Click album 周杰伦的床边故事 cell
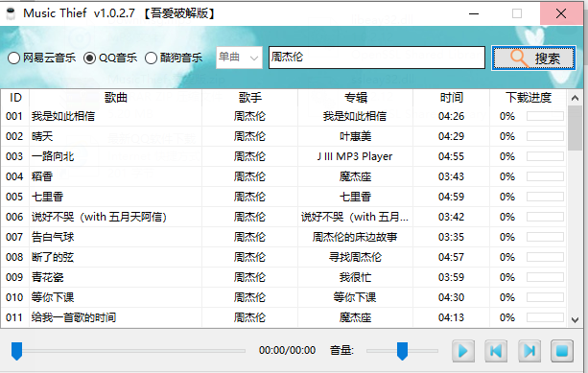Image resolution: width=588 pixels, height=373 pixels. [x=355, y=237]
